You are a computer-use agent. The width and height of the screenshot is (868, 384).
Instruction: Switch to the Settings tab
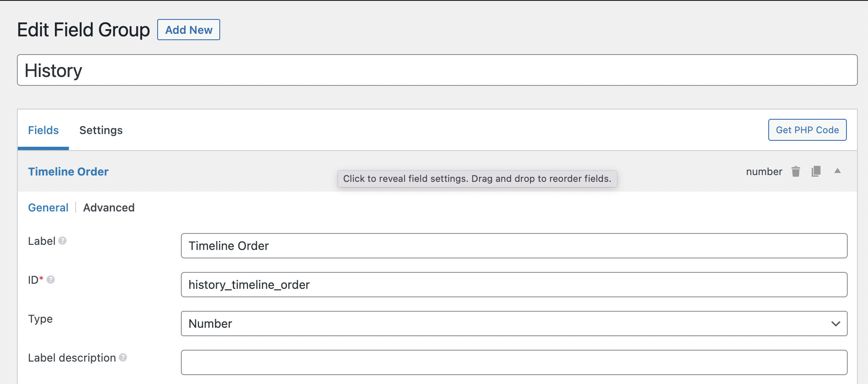pos(101,130)
